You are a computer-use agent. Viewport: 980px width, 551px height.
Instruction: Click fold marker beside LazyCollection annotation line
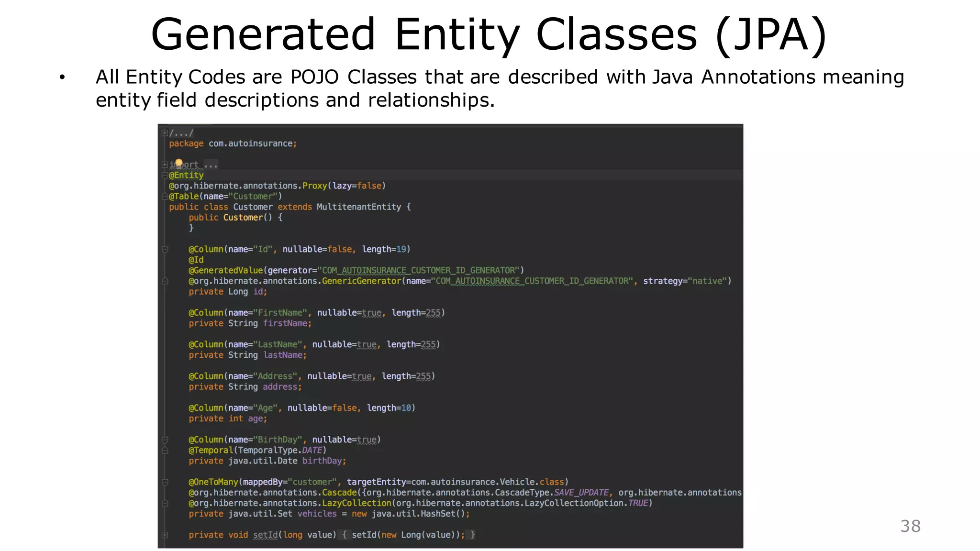pyautogui.click(x=165, y=503)
